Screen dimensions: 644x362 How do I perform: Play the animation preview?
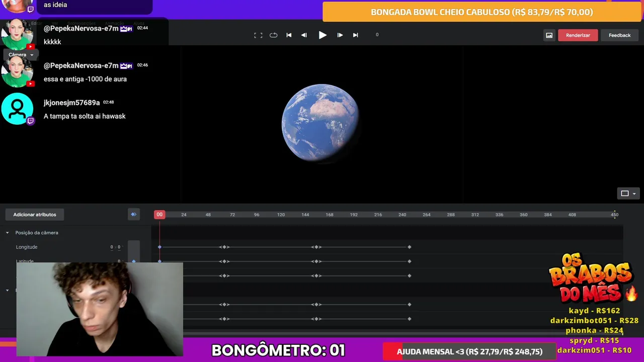pos(323,35)
